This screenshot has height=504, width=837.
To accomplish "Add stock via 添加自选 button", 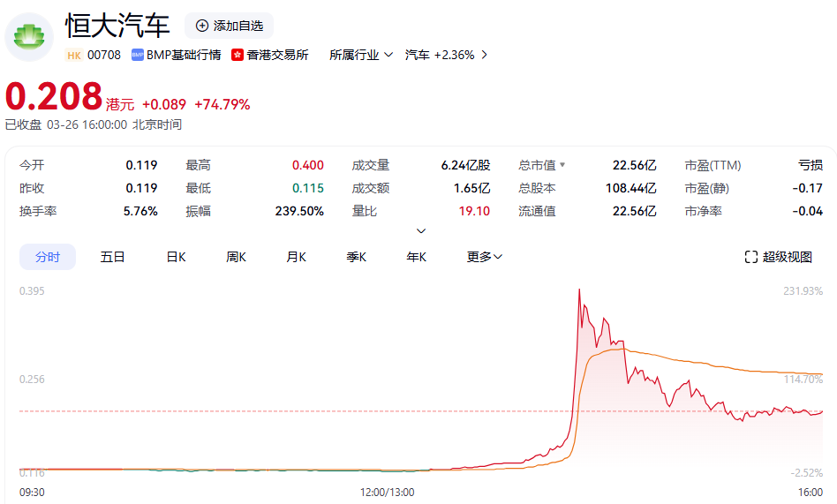I will pyautogui.click(x=230, y=26).
